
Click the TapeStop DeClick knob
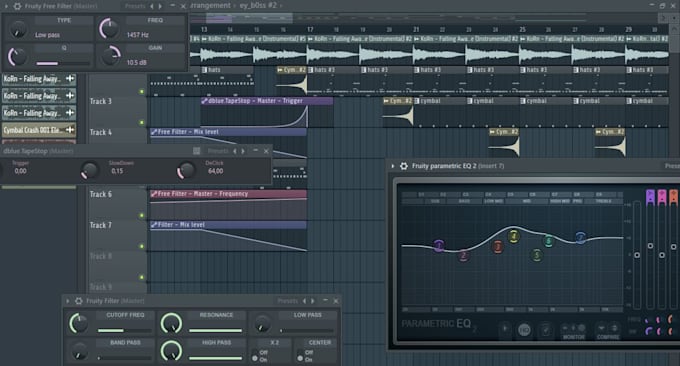coord(186,170)
